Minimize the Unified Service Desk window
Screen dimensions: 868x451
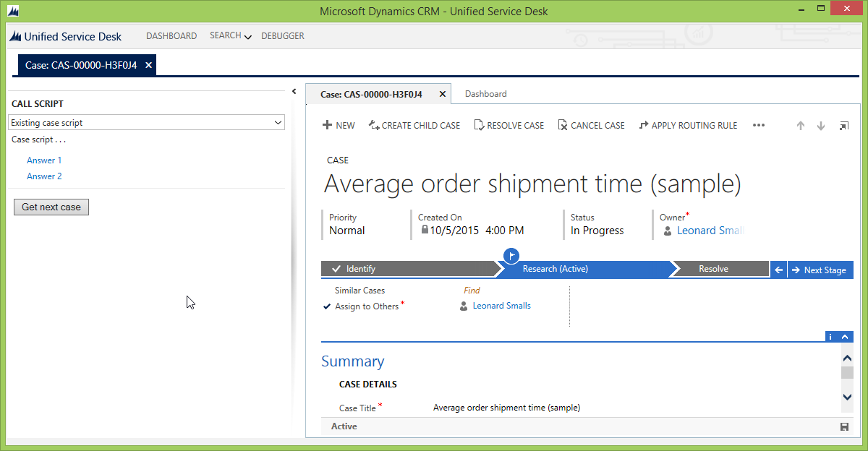click(801, 11)
